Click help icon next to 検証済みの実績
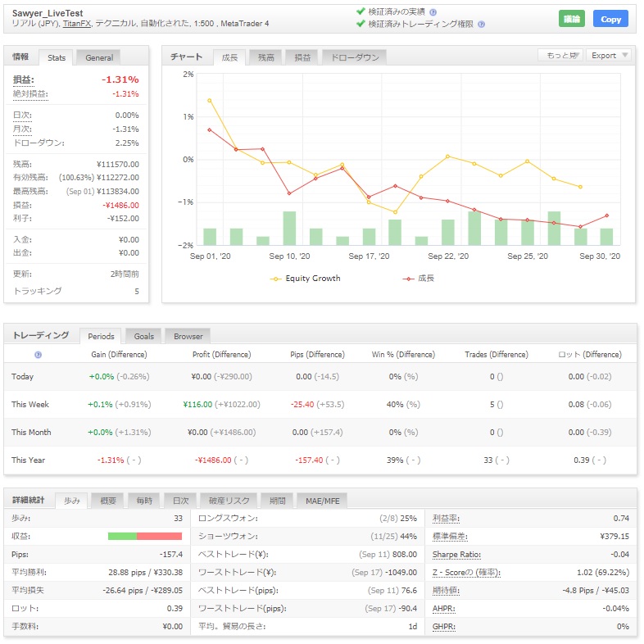The width and height of the screenshot is (644, 644). coord(433,12)
